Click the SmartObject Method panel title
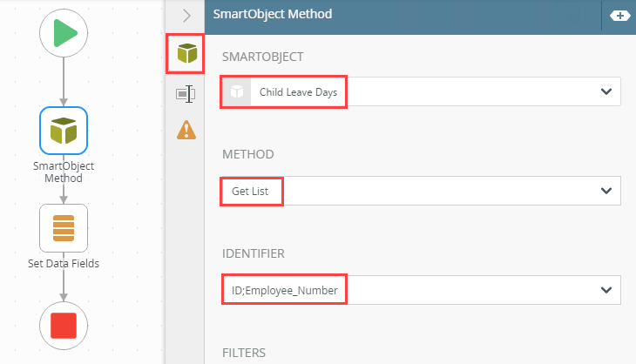The width and height of the screenshot is (636, 364). (x=273, y=14)
